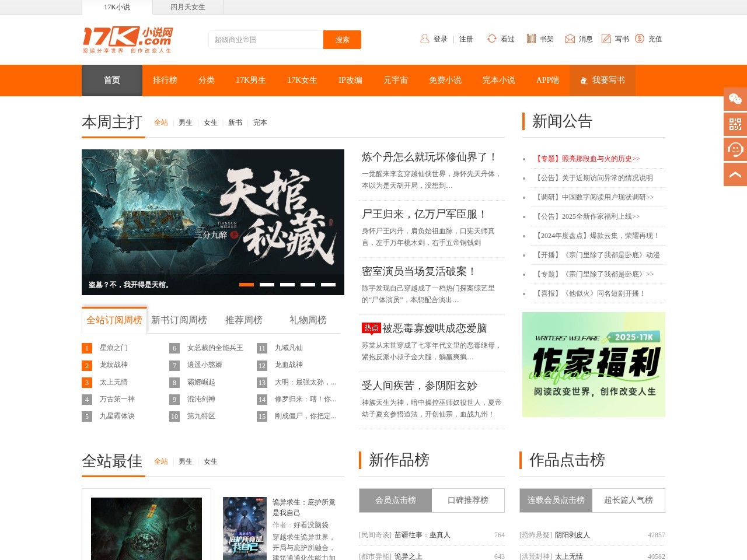Open the customer service face icon
This screenshot has width=747, height=560.
click(x=735, y=149)
